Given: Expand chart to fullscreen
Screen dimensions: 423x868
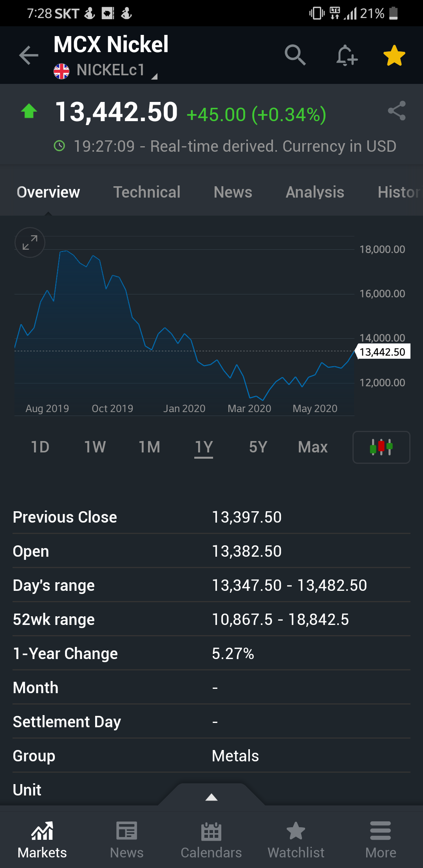Looking at the screenshot, I should [x=30, y=242].
